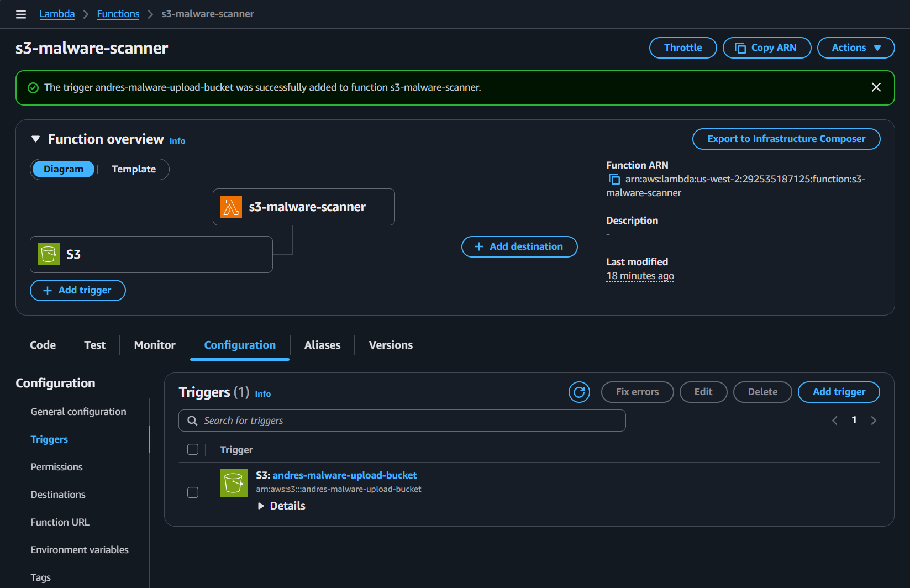Click the Delete trigger button

(762, 392)
